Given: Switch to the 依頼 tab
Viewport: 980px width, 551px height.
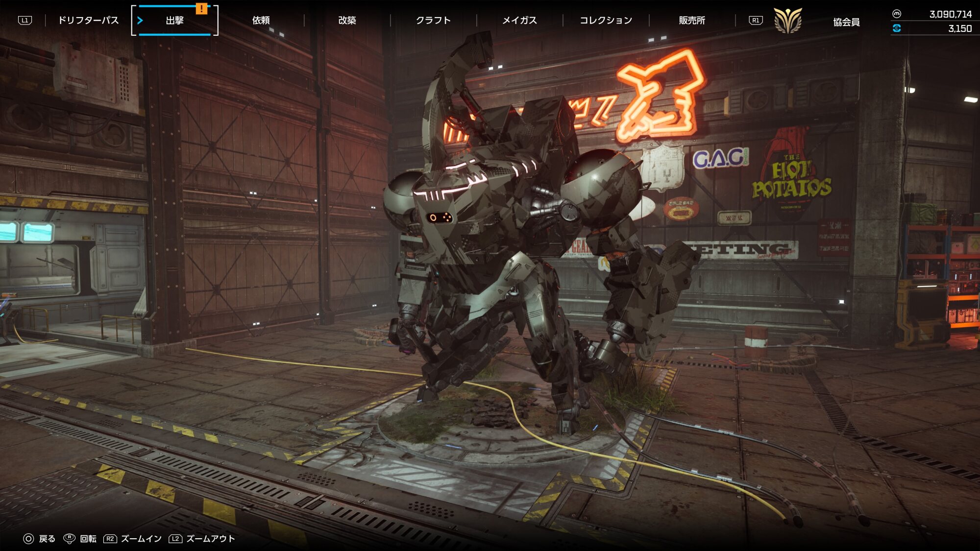Looking at the screenshot, I should (x=261, y=20).
